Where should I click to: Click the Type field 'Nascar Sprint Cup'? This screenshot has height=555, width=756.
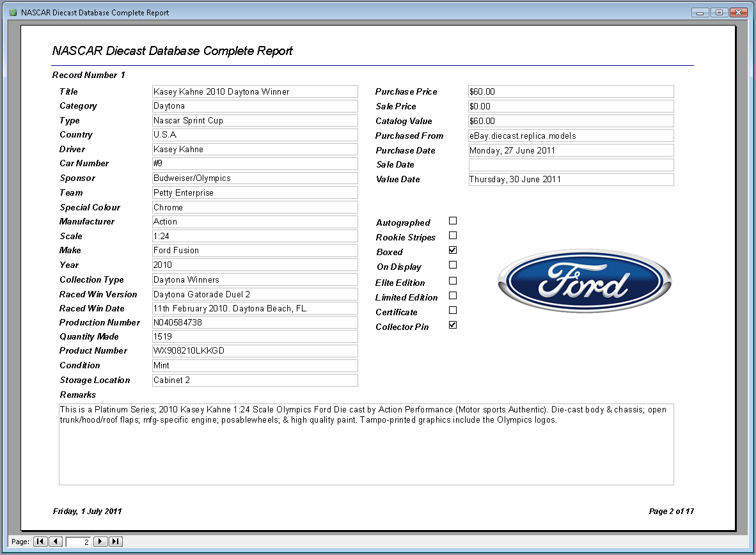click(x=255, y=121)
